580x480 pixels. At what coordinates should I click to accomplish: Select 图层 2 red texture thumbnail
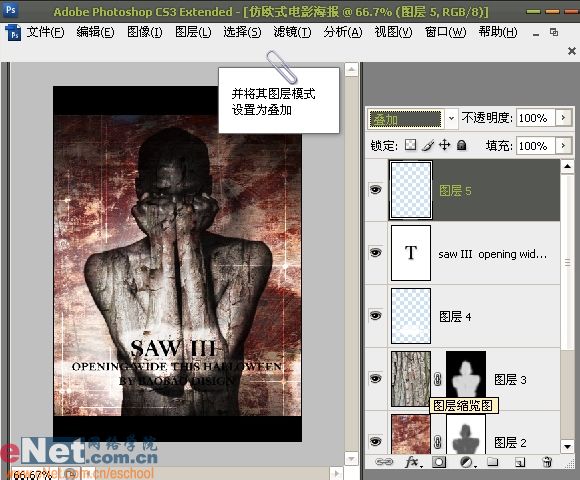tap(411, 434)
